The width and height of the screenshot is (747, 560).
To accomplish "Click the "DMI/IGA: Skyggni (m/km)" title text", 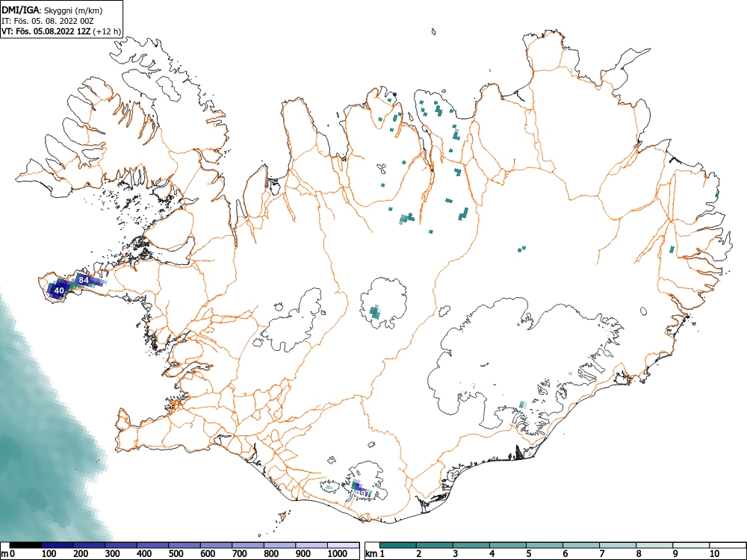I will (52, 10).
